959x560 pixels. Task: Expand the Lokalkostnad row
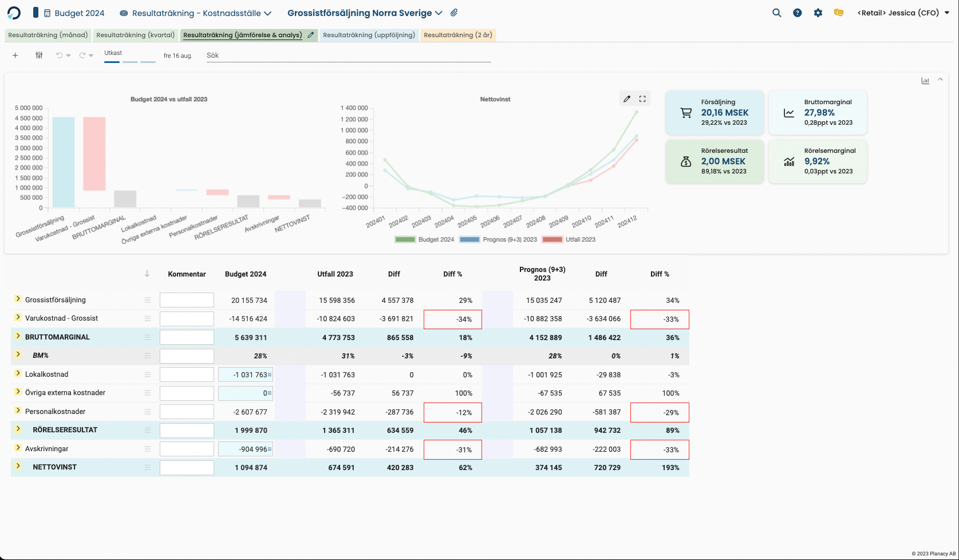pos(18,373)
